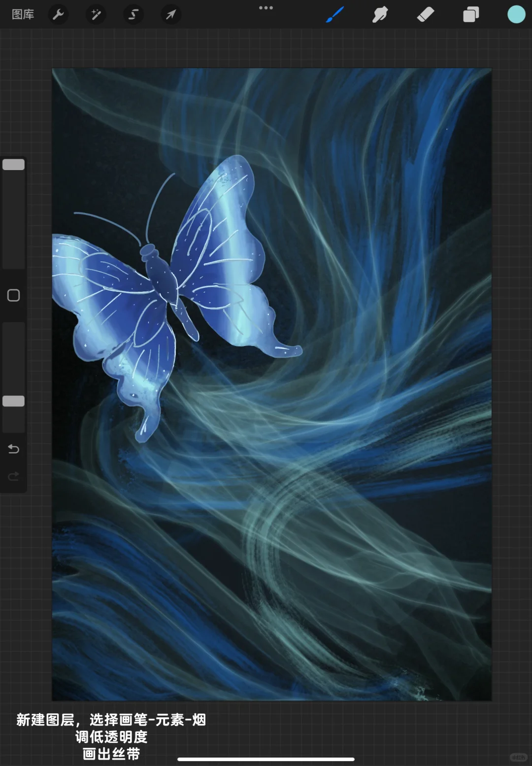This screenshot has height=766, width=532.
Task: Select the Smudge tool
Action: tap(379, 14)
